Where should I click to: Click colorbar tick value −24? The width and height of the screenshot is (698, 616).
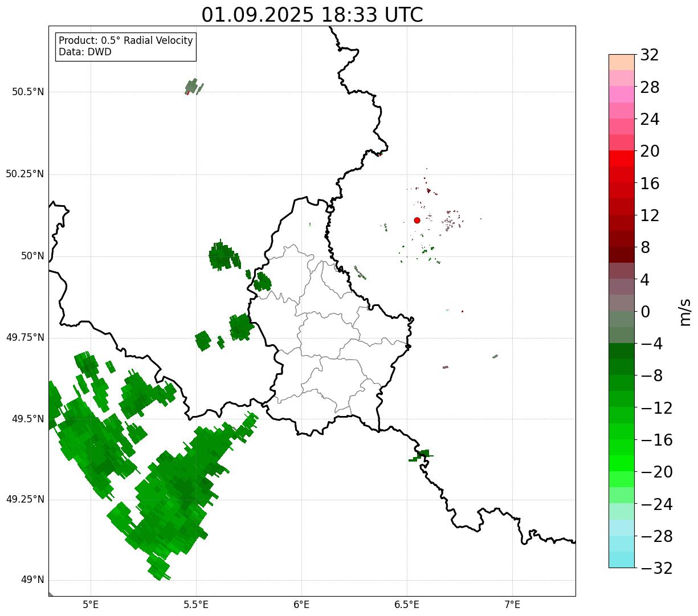656,504
